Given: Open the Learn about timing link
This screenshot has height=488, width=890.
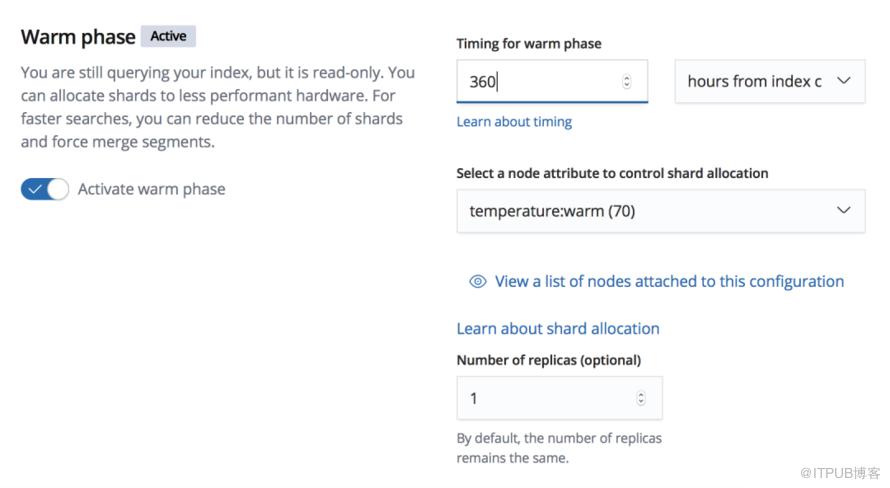Looking at the screenshot, I should [x=514, y=122].
